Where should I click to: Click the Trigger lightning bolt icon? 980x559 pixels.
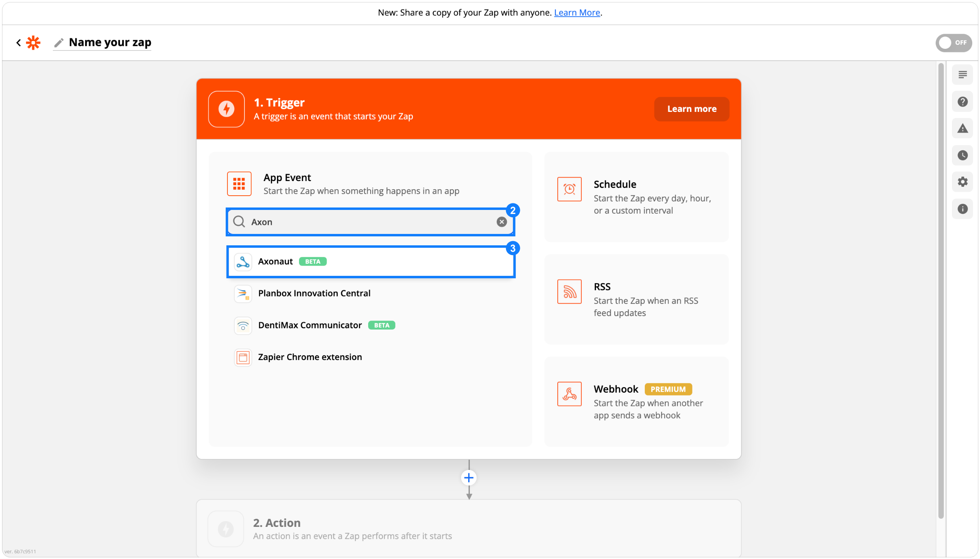click(x=226, y=109)
